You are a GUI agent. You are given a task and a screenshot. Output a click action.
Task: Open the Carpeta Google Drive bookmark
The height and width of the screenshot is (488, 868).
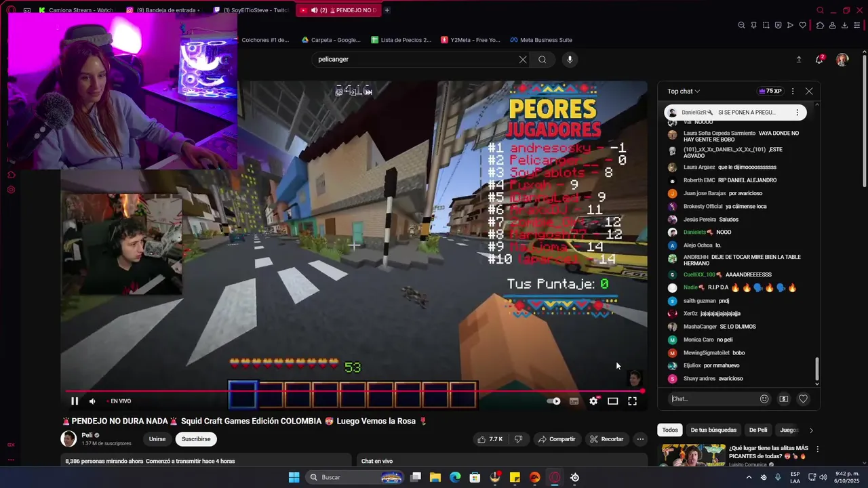pyautogui.click(x=331, y=40)
